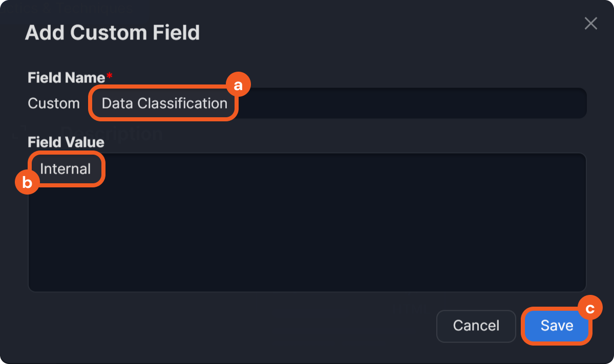Click the orange 'c' annotation badge
The width and height of the screenshot is (614, 364).
tap(589, 308)
